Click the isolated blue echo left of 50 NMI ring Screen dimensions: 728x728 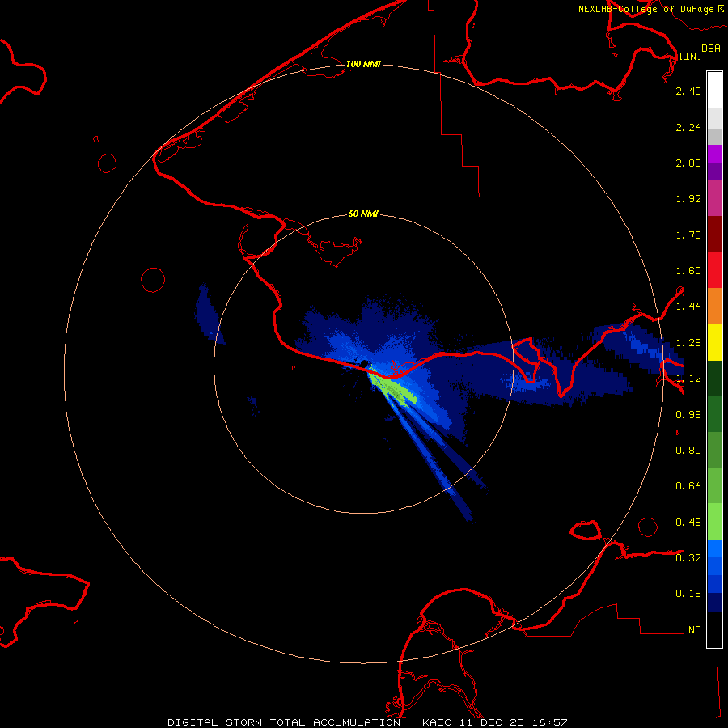pos(208,314)
